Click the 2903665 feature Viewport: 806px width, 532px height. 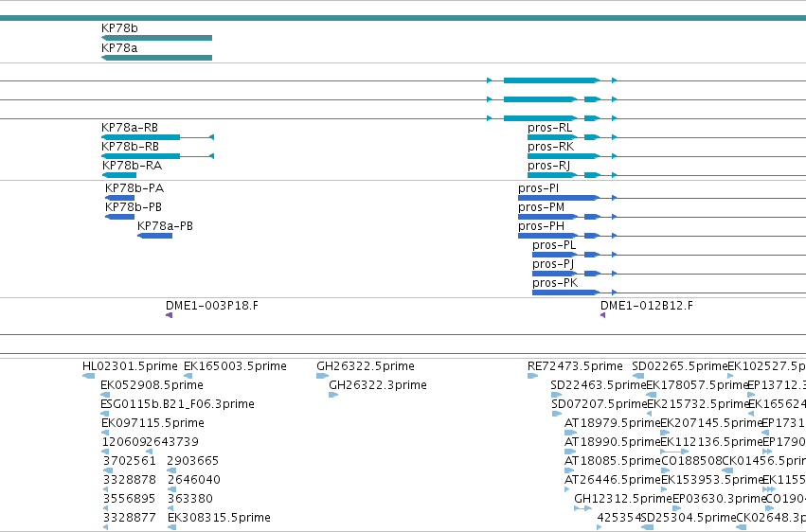click(x=171, y=470)
